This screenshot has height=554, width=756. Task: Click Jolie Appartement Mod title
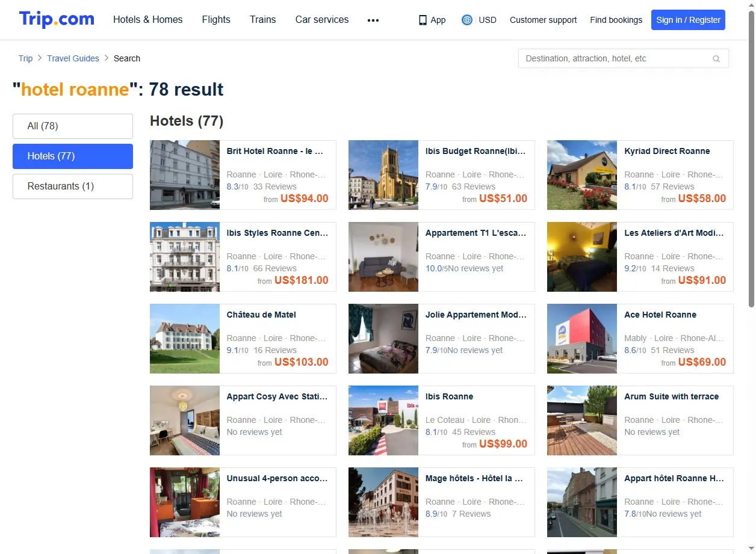tap(476, 315)
